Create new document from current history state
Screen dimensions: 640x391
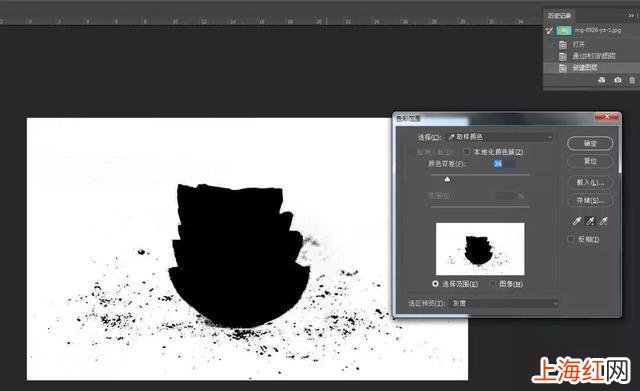pyautogui.click(x=602, y=80)
